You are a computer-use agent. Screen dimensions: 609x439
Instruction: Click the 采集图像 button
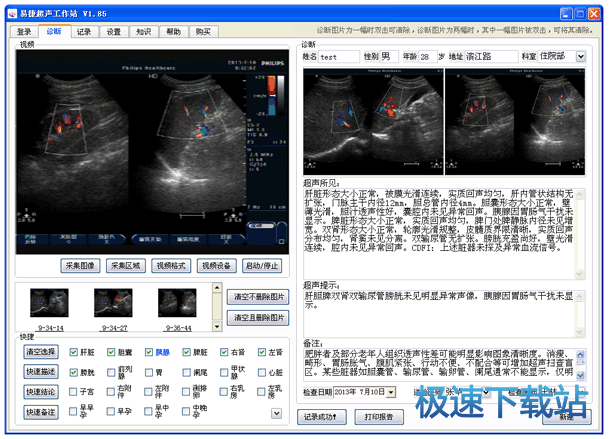pos(80,266)
